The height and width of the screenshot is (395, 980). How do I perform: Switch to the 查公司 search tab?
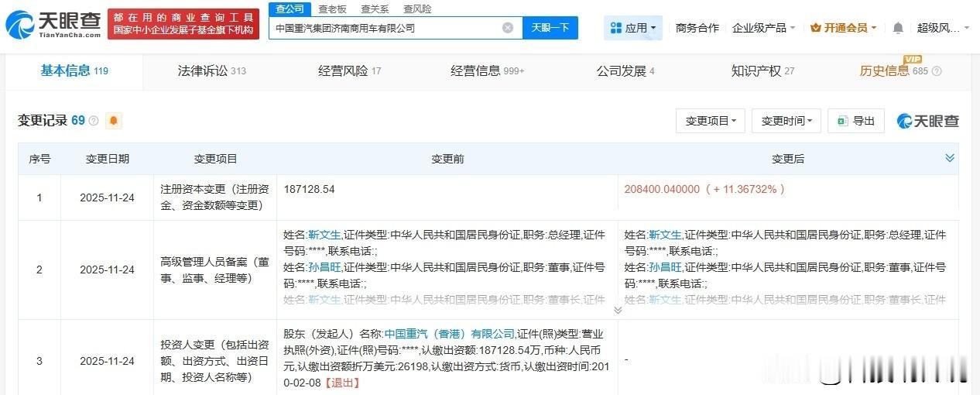(290, 9)
